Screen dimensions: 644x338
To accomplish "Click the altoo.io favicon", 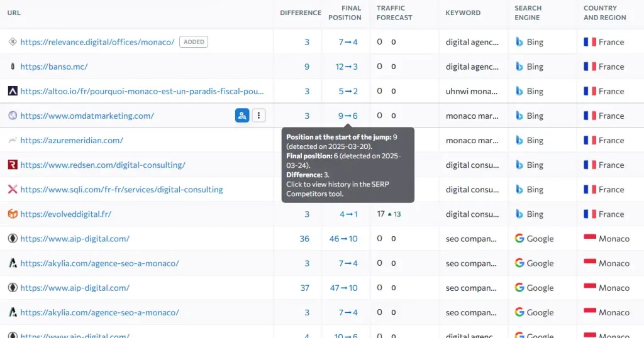I will (x=13, y=91).
